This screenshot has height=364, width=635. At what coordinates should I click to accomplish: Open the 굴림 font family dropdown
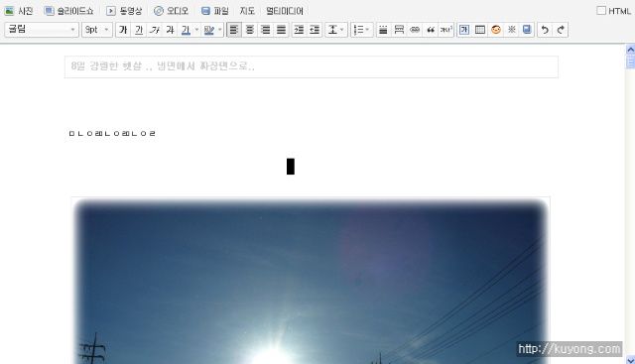[x=42, y=30]
